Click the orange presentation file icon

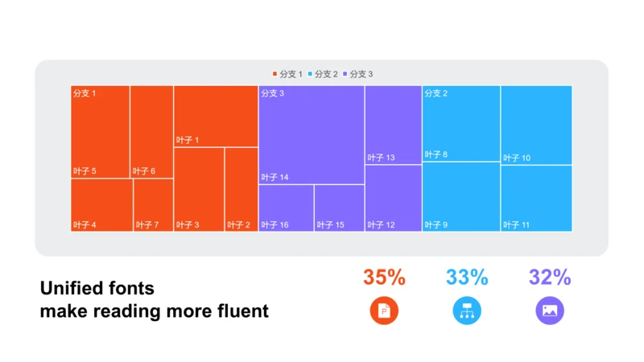pyautogui.click(x=384, y=311)
